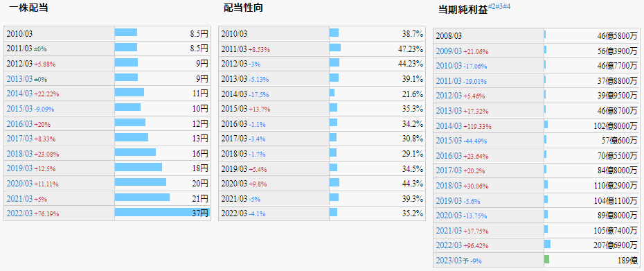The height and width of the screenshot is (271, 644).
Task: Open the 2020/03 link in dividend table
Action: pyautogui.click(x=19, y=184)
